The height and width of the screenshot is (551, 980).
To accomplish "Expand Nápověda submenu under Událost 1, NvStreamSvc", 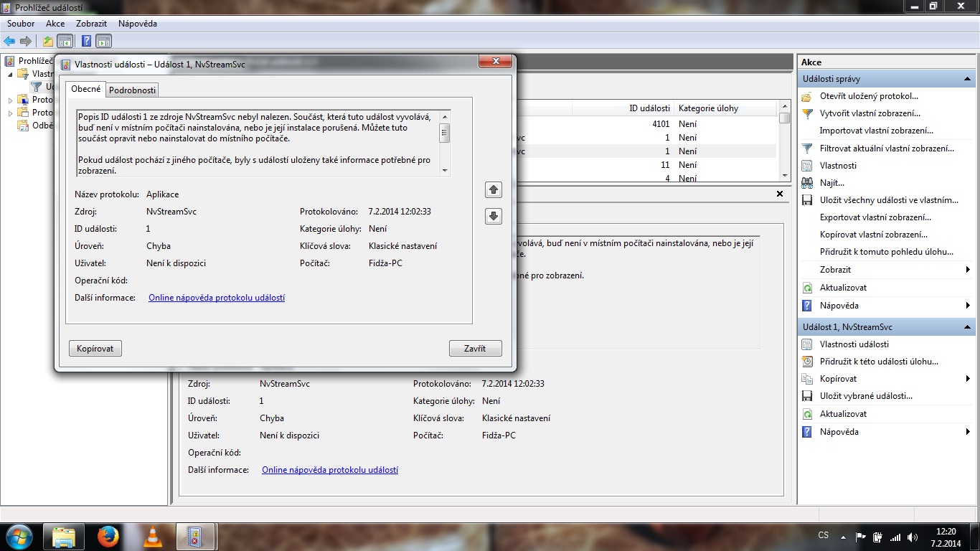I will tap(968, 432).
